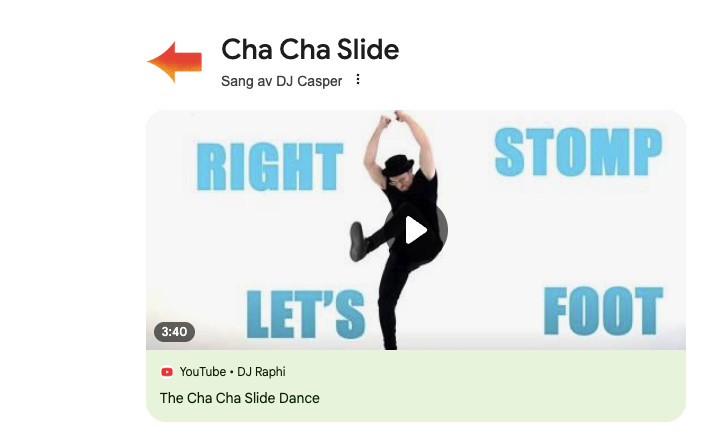703x440 pixels.
Task: Open the three-dot more options menu
Action: [x=357, y=79]
